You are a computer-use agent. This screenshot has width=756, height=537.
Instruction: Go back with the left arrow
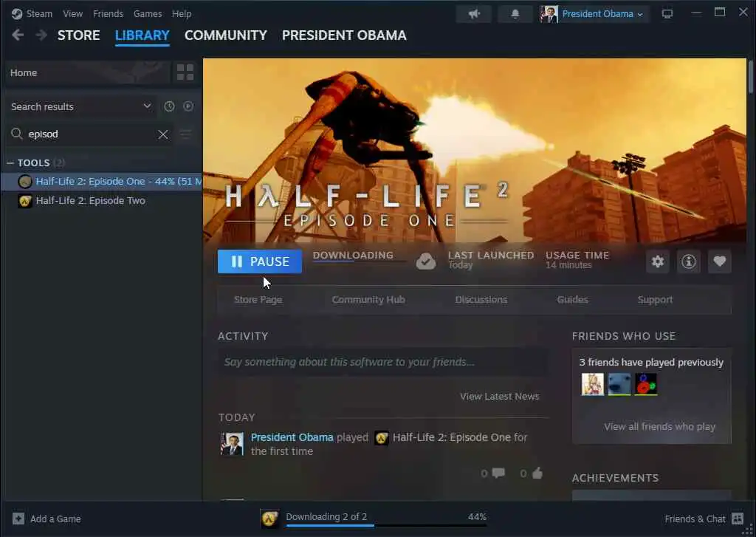18,35
